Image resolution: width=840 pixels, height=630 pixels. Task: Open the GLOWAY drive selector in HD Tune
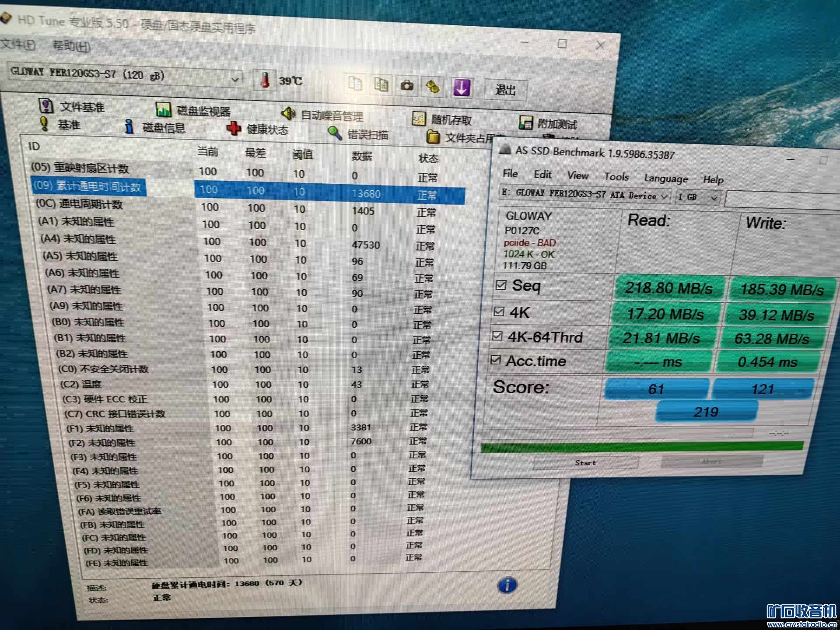pyautogui.click(x=234, y=80)
